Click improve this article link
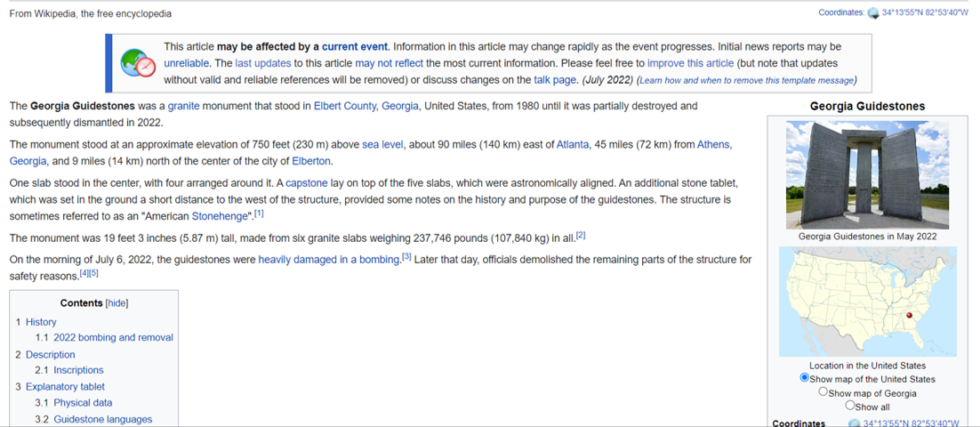 pyautogui.click(x=691, y=63)
